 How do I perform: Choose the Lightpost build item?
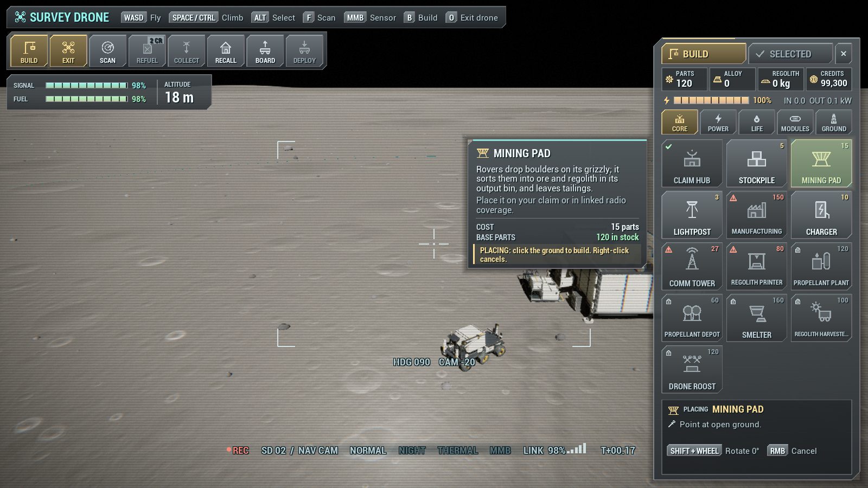692,215
